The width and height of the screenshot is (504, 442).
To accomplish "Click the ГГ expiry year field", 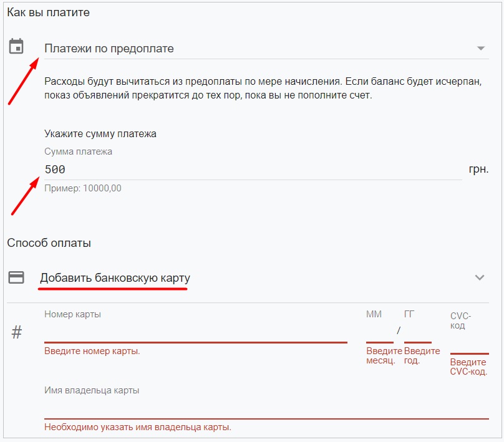I will (x=417, y=332).
